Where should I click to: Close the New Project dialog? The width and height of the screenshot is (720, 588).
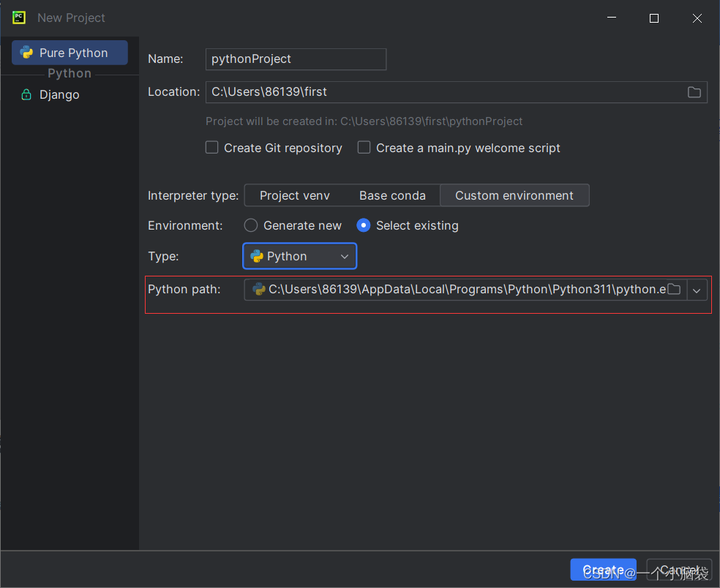tap(697, 18)
